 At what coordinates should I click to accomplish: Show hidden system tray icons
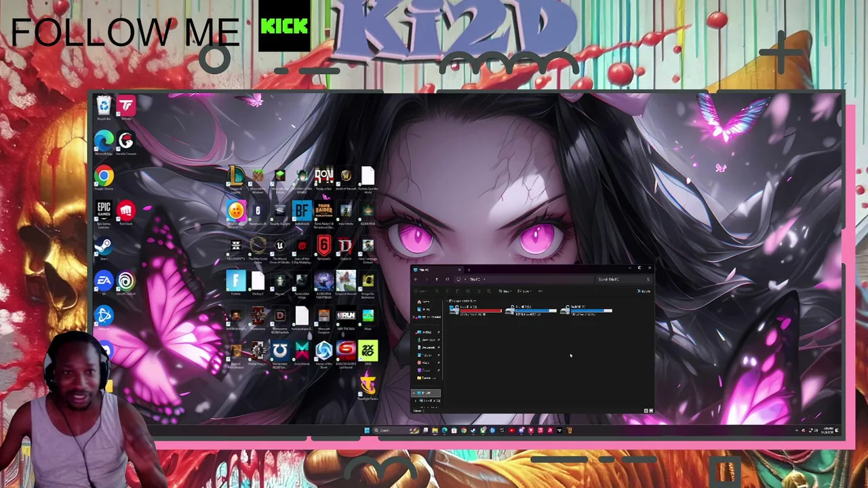797,430
